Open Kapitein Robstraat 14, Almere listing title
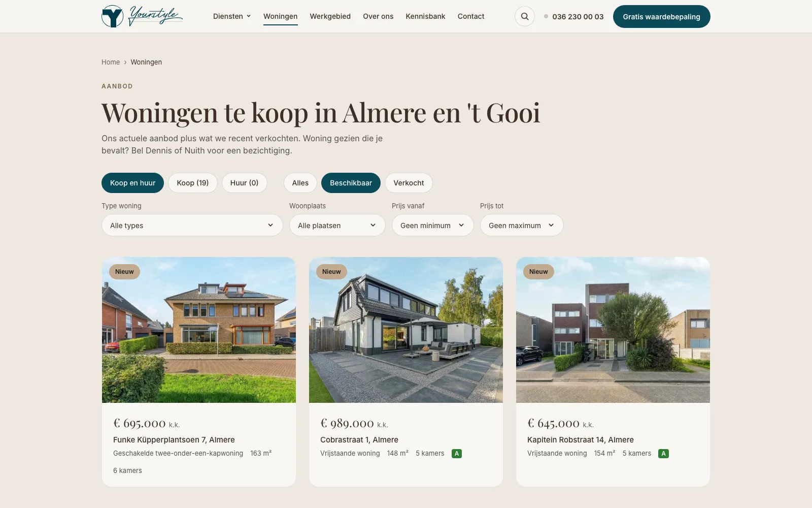812x508 pixels. (581, 440)
